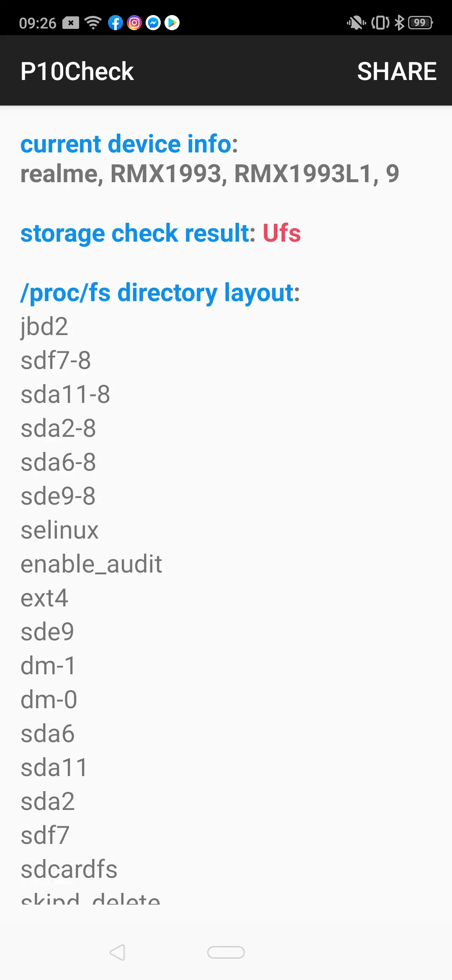Tap the sdcardfs directory entry

(69, 869)
